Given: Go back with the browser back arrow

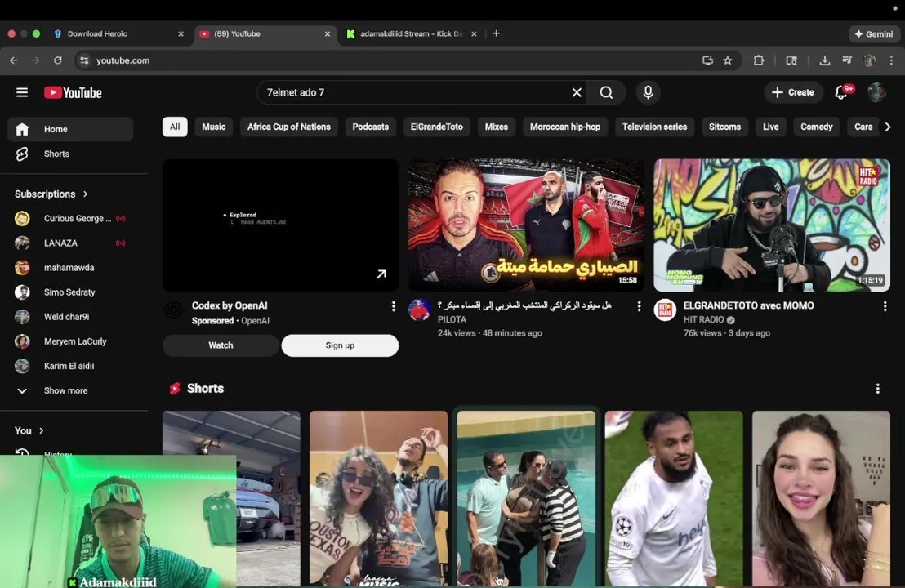Looking at the screenshot, I should 14,60.
